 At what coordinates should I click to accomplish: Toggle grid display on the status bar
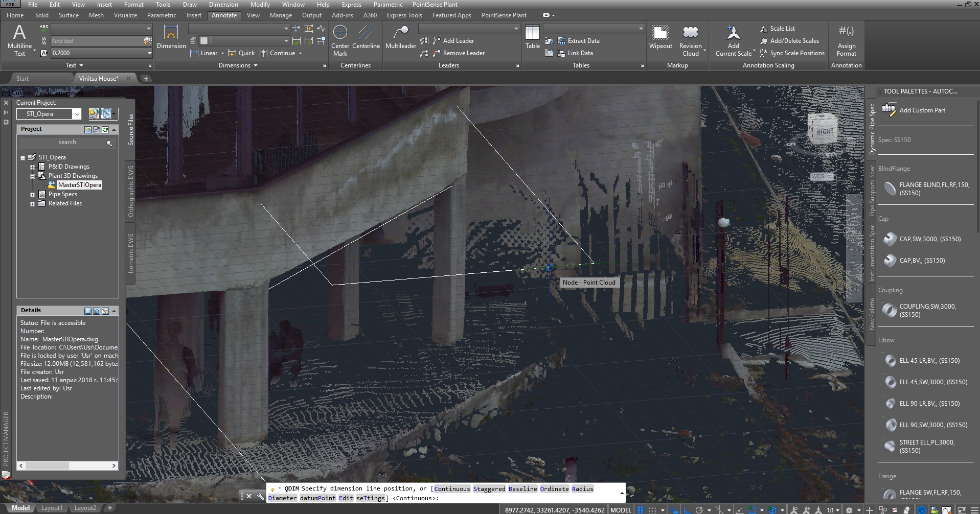coord(641,509)
